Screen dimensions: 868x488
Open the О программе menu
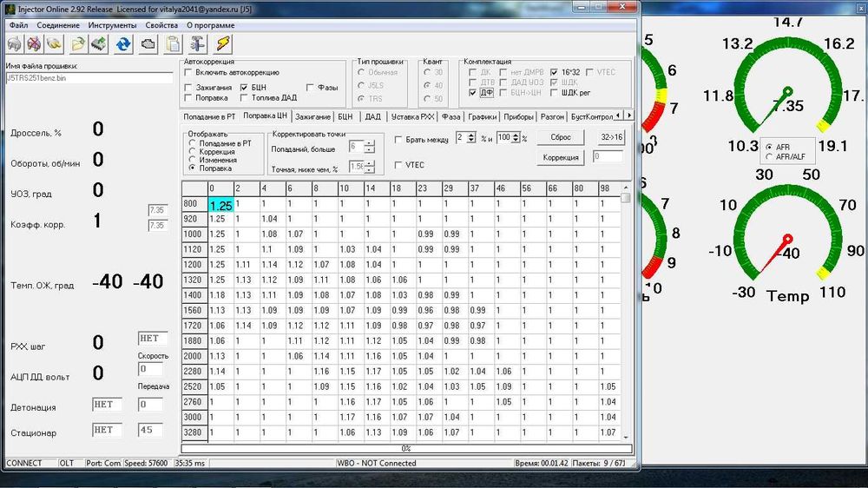(x=210, y=25)
